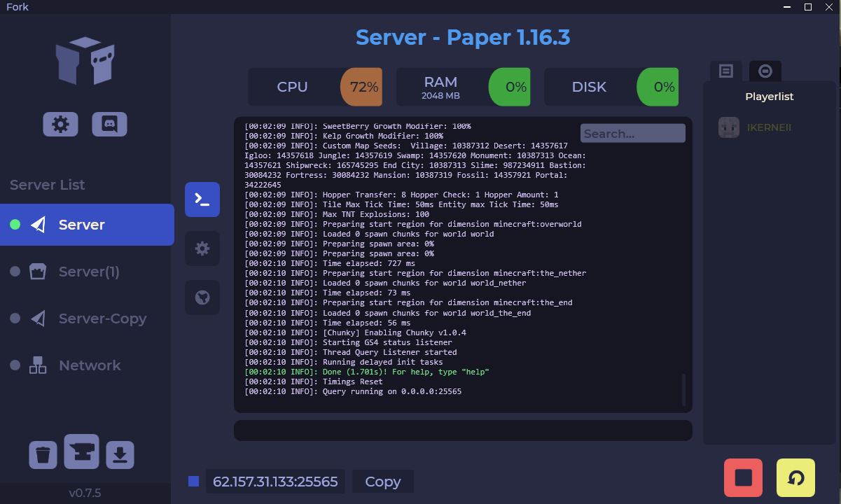Open Fork settings gear in sidebar
Viewport: 841px width, 504px height.
point(60,125)
